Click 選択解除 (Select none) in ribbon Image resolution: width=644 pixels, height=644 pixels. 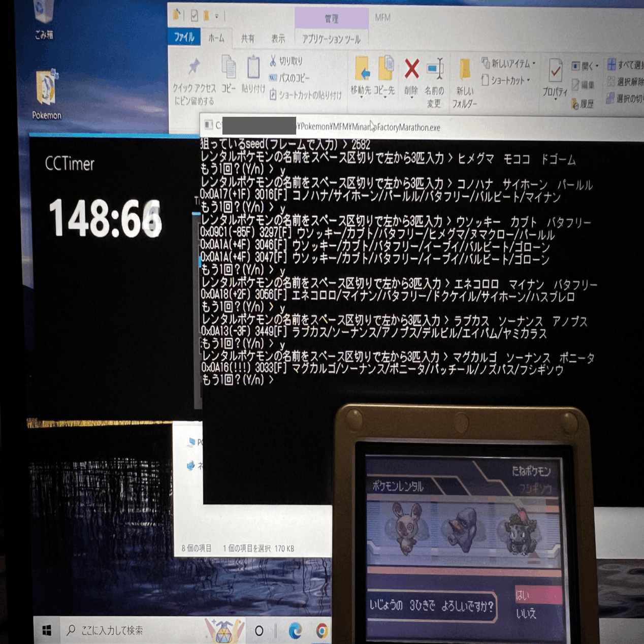pos(626,81)
